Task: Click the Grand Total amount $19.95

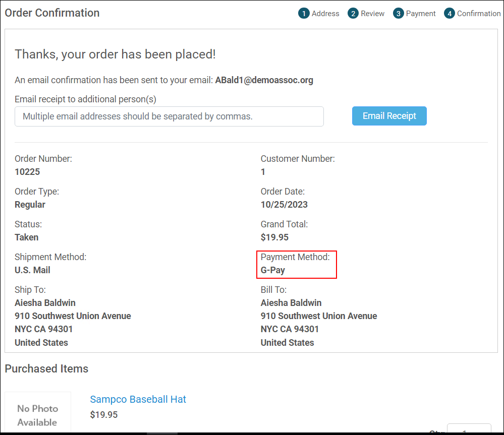Action: tap(274, 237)
